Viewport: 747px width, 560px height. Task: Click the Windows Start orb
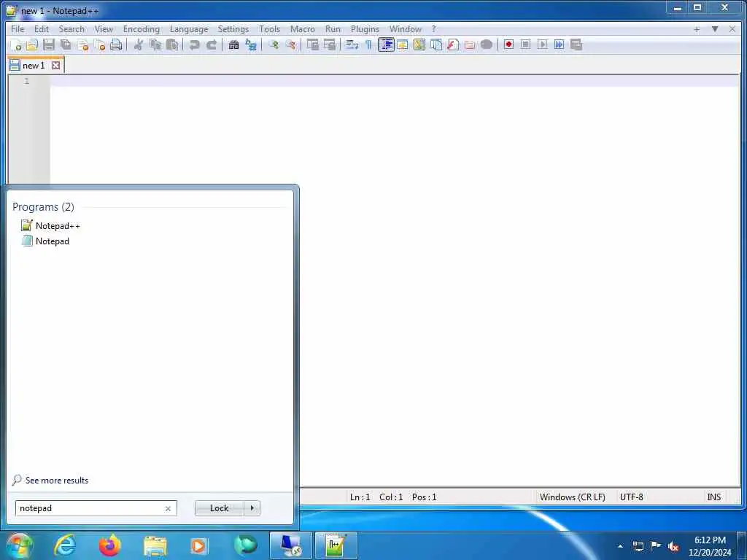pyautogui.click(x=19, y=545)
